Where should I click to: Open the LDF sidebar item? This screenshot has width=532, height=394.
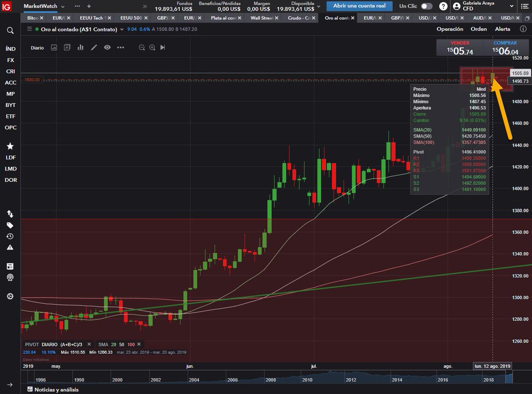(x=10, y=157)
